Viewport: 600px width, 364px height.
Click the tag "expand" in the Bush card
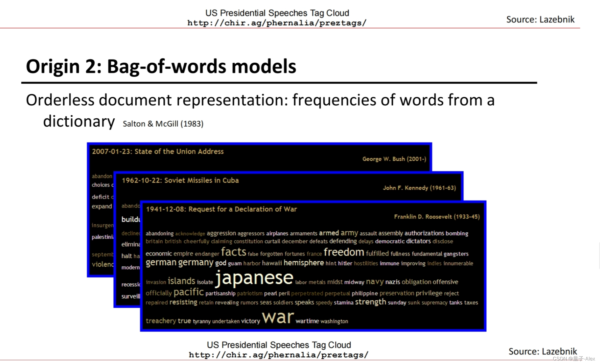[x=102, y=206]
